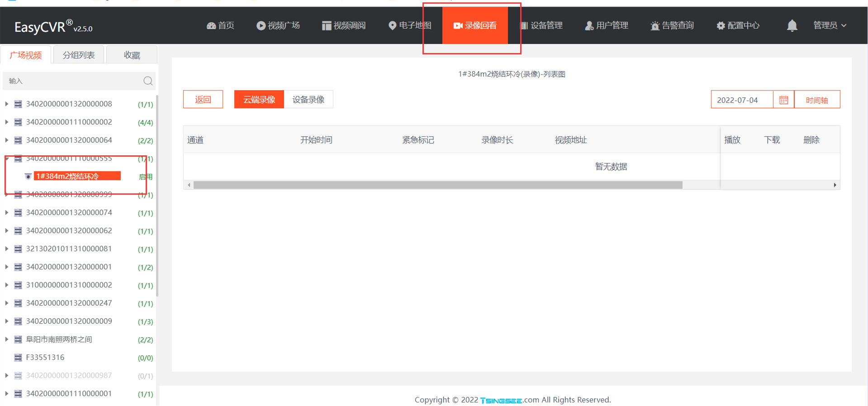Open 设备管理 in the navigation bar
Image resolution: width=868 pixels, height=406 pixels.
(541, 25)
